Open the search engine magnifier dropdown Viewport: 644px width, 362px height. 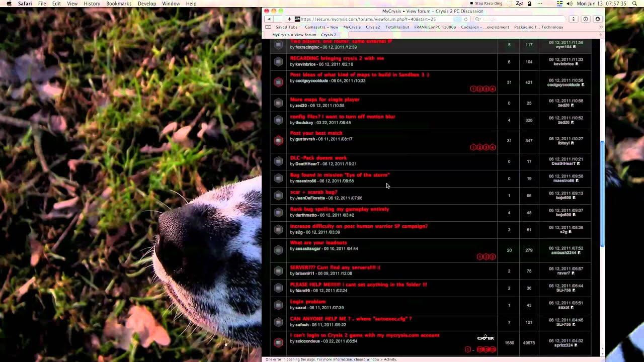tap(478, 19)
